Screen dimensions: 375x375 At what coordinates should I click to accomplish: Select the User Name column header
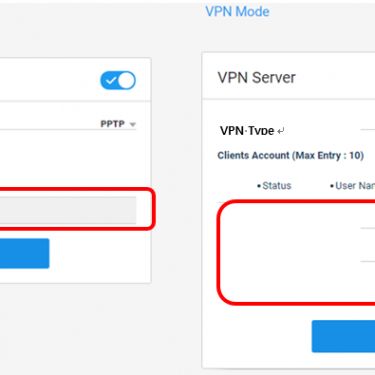(x=355, y=186)
